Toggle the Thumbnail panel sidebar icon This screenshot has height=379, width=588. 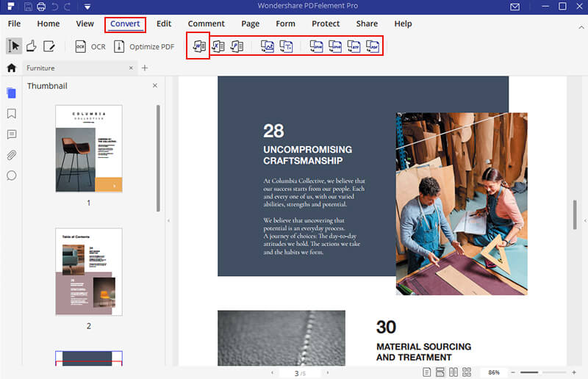(11, 93)
